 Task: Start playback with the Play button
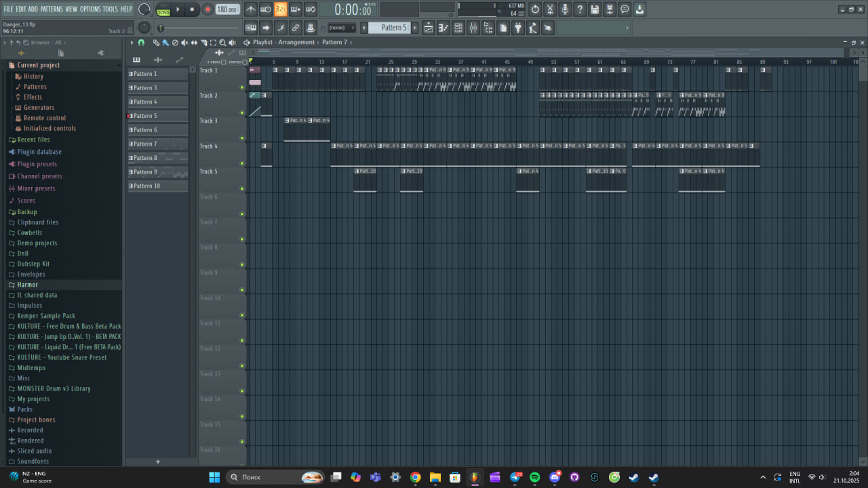[x=178, y=9]
